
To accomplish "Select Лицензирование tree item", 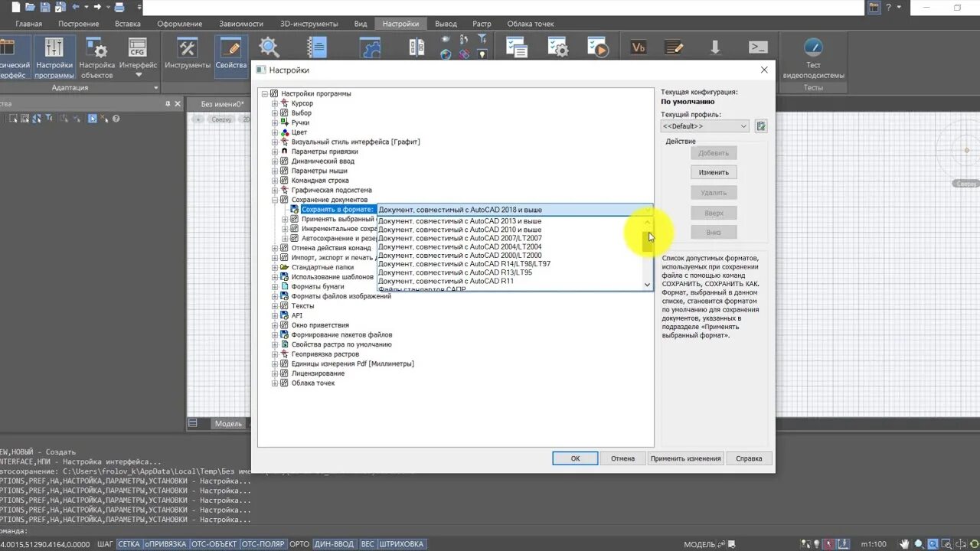I will [318, 373].
